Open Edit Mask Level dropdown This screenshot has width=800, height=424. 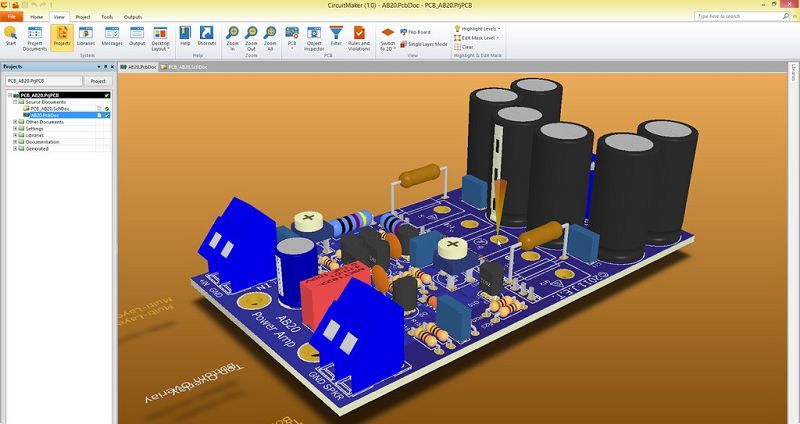(x=477, y=38)
